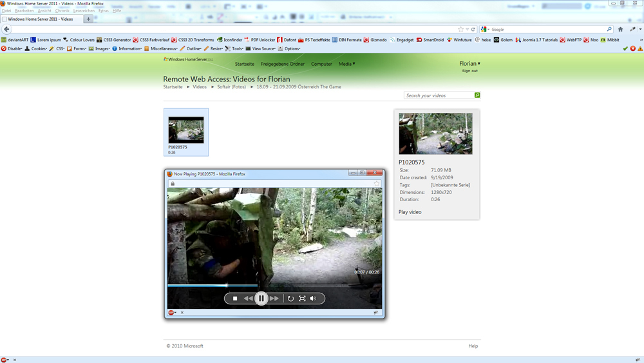
Task: Go to Freigegebene Ordner page
Action: click(283, 64)
